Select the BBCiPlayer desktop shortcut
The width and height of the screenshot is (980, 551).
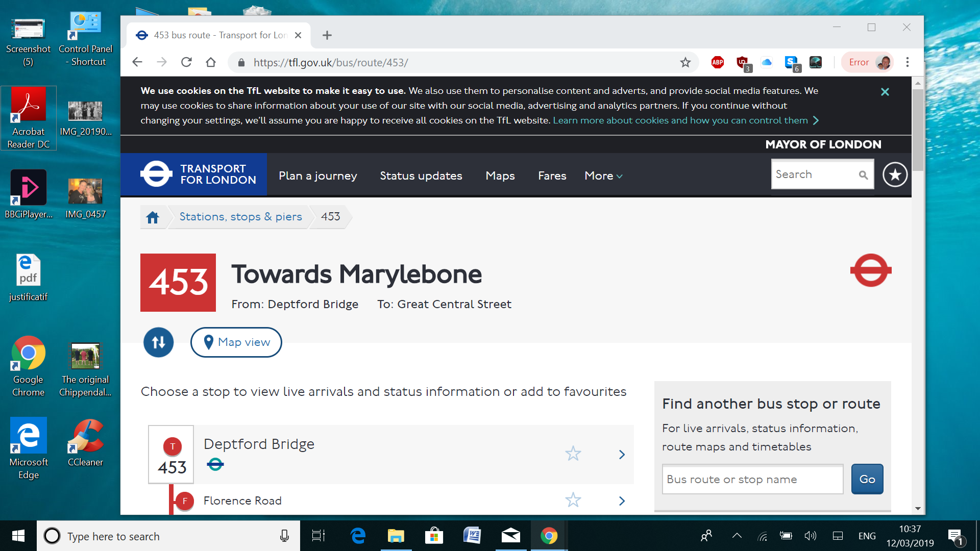click(29, 194)
